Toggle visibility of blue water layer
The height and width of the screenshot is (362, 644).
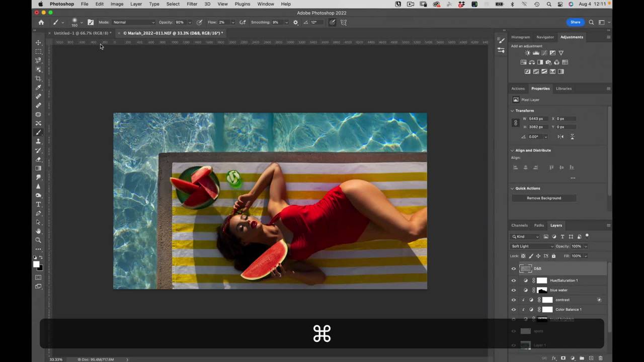[514, 290]
